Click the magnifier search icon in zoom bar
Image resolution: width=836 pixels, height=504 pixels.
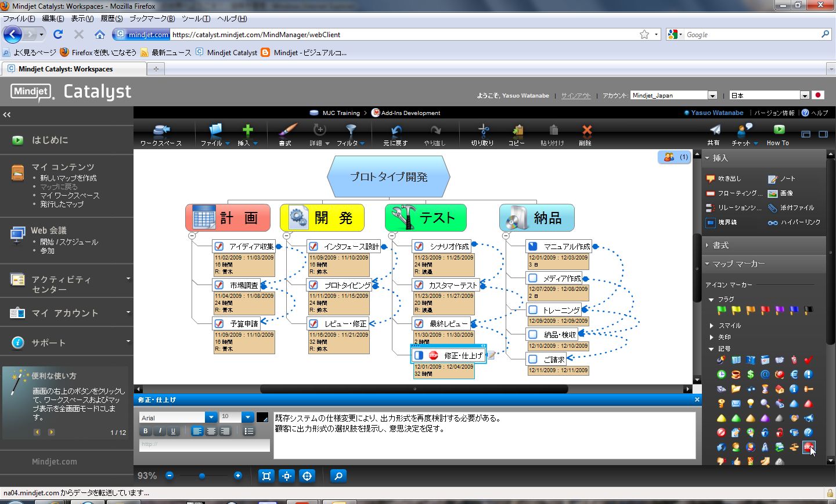pyautogui.click(x=338, y=476)
